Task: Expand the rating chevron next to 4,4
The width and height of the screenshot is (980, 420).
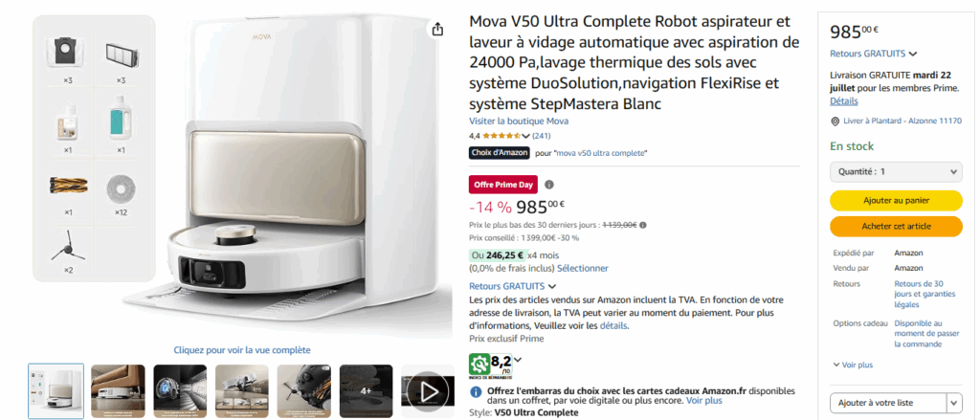Action: 525,136
